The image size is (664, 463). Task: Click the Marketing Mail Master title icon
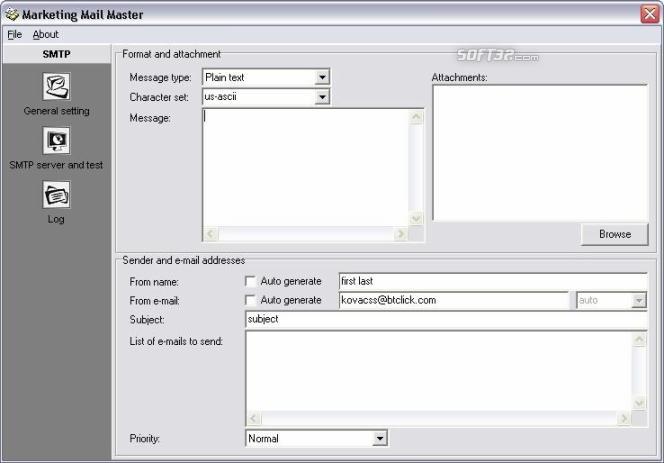point(12,14)
